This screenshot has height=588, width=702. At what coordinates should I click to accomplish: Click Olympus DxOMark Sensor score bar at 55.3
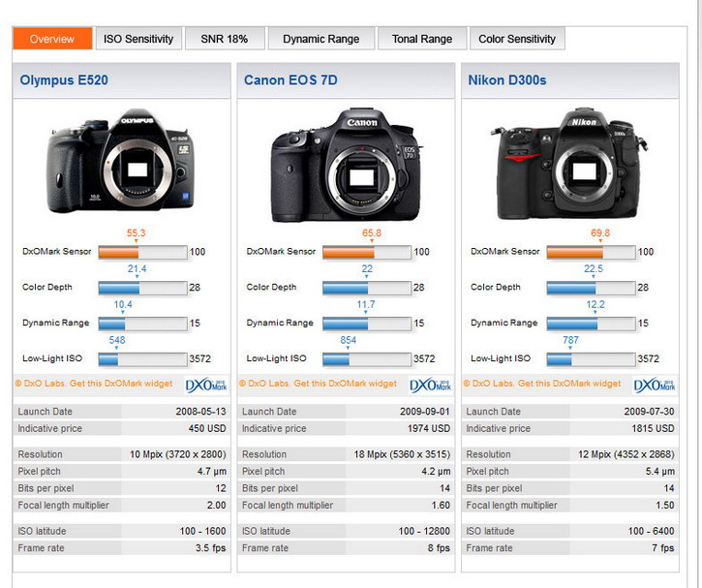(x=142, y=252)
